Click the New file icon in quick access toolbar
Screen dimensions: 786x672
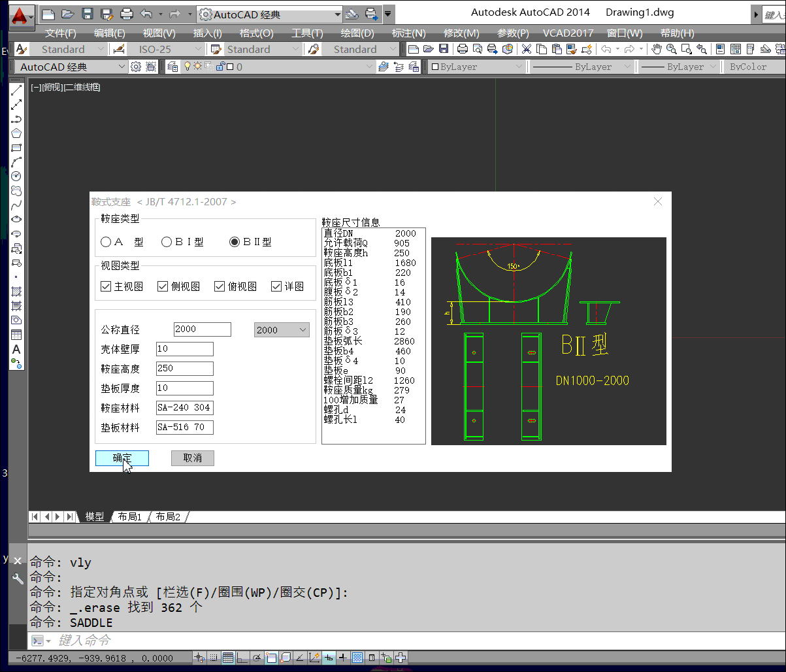(48, 14)
